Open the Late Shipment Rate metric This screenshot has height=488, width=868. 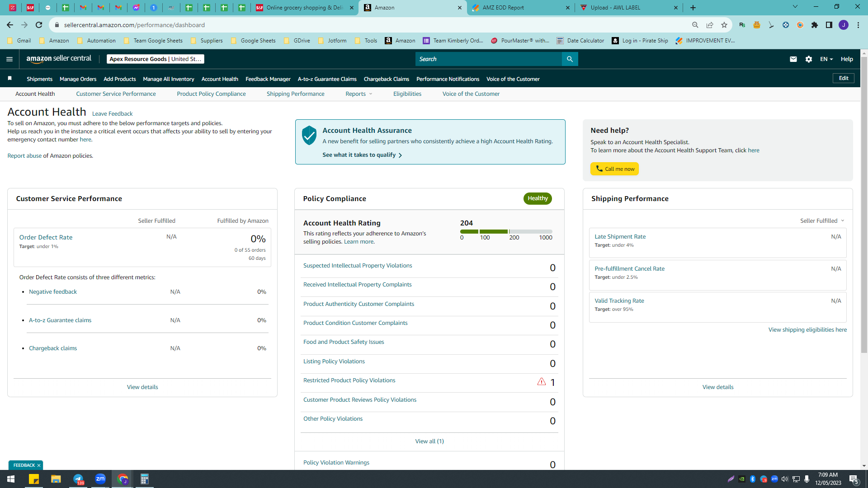click(x=620, y=237)
